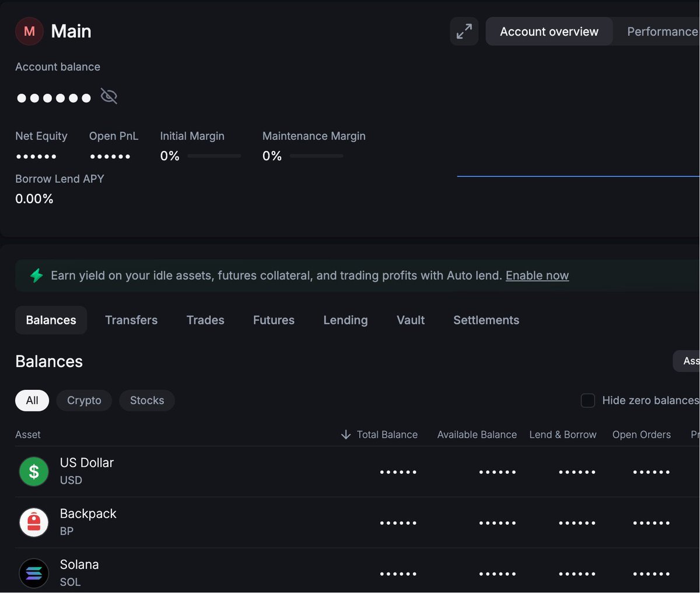This screenshot has height=593, width=700.
Task: Click the Maintenance Margin progress bar
Action: pos(316,156)
